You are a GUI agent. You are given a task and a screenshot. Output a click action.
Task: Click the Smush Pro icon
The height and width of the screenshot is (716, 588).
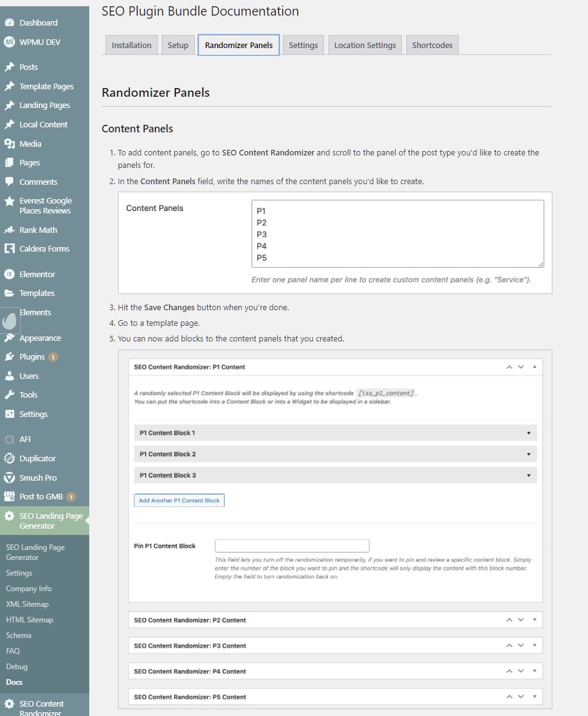(x=9, y=478)
